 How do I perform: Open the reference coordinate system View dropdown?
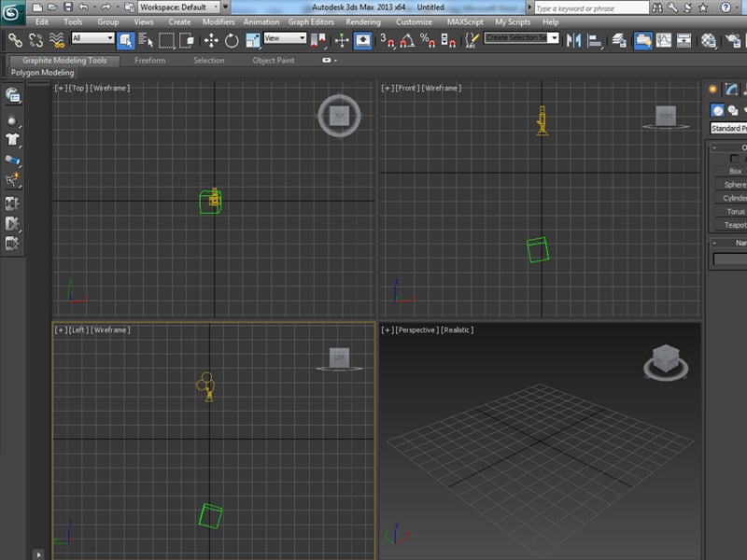coord(285,38)
